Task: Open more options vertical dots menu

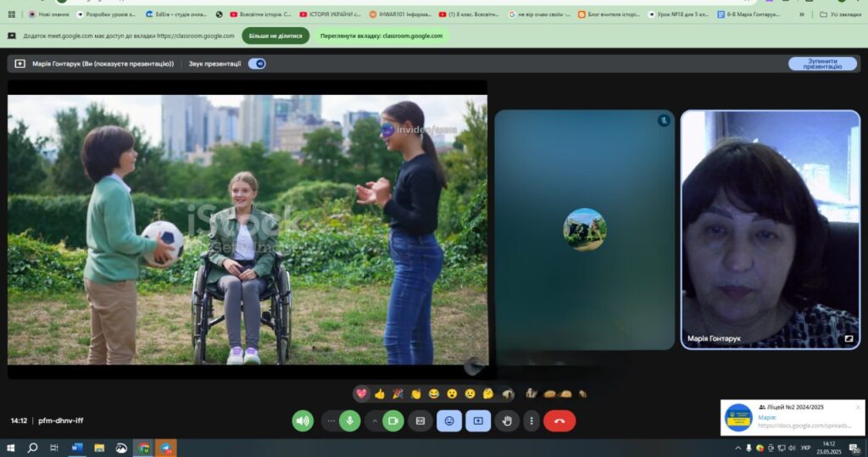Action: coord(531,421)
